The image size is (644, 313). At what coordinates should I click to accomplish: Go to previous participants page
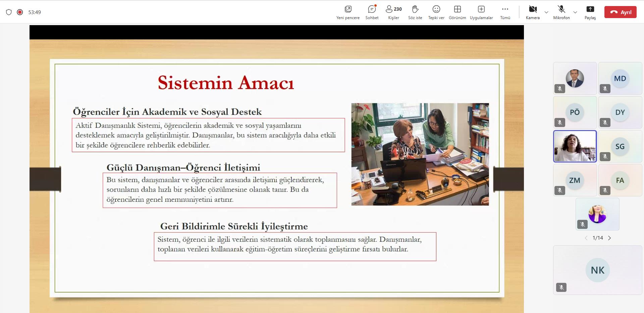point(586,238)
